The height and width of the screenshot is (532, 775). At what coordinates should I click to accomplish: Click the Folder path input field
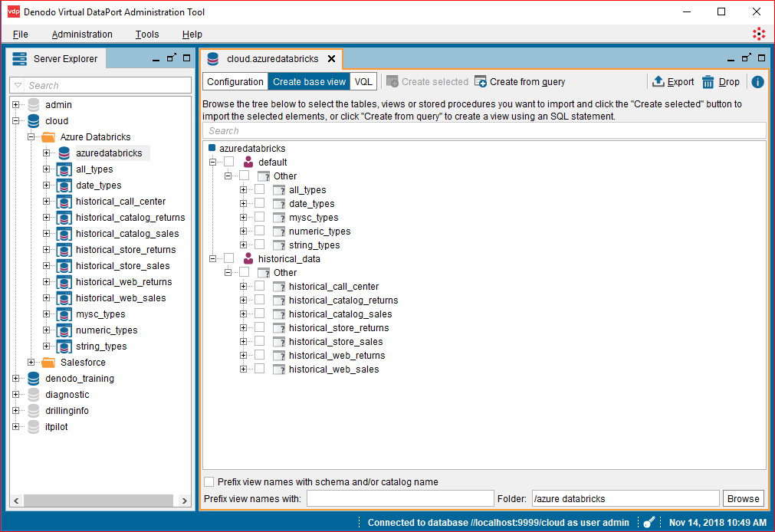626,498
